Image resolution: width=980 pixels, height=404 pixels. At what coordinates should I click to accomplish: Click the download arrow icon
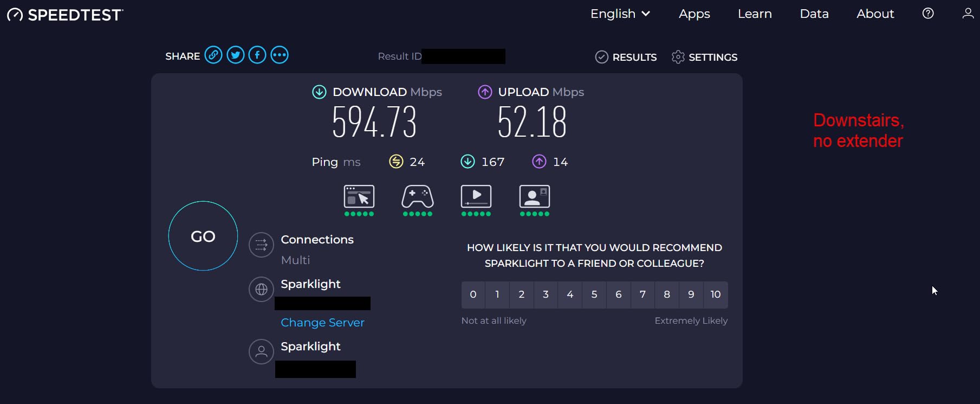pyautogui.click(x=319, y=92)
